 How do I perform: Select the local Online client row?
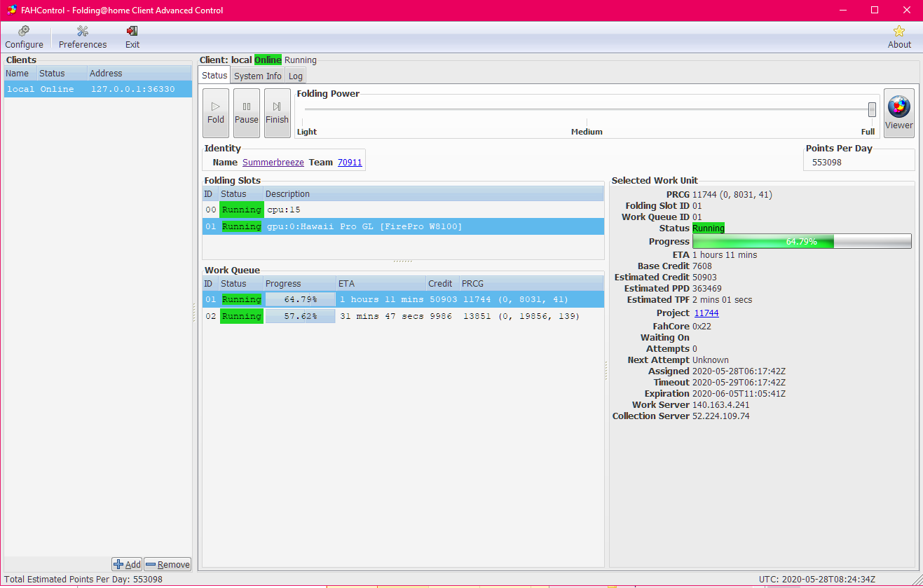point(98,89)
